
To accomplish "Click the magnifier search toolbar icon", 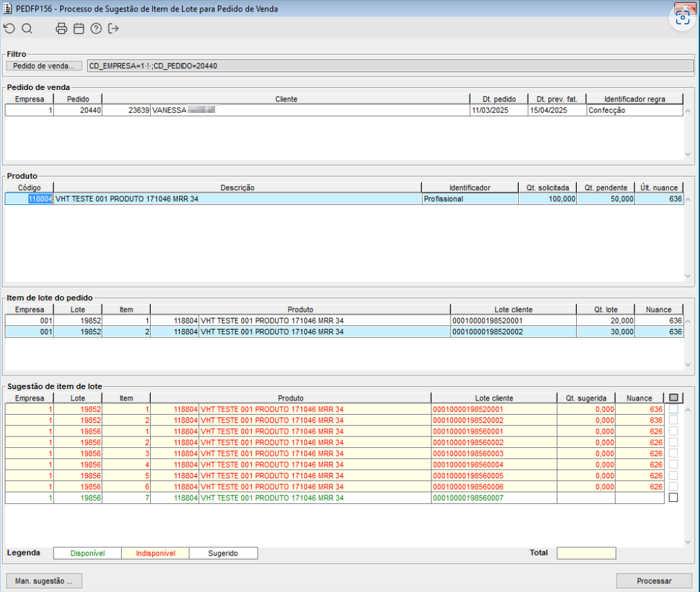I will click(27, 28).
